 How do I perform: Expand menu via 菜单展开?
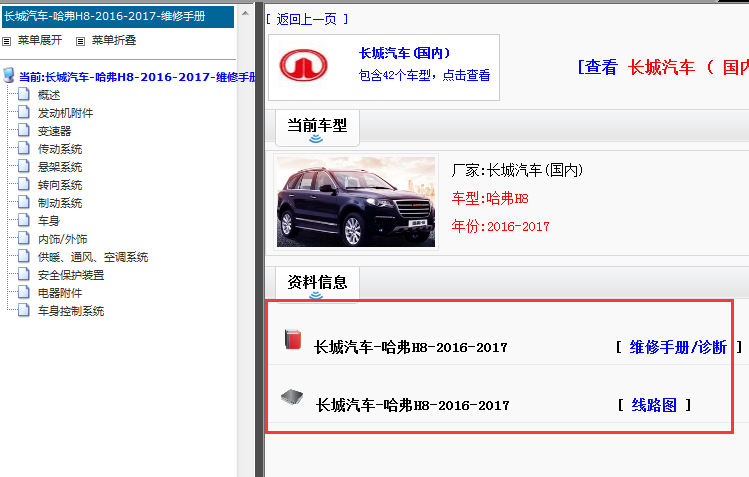pyautogui.click(x=40, y=41)
